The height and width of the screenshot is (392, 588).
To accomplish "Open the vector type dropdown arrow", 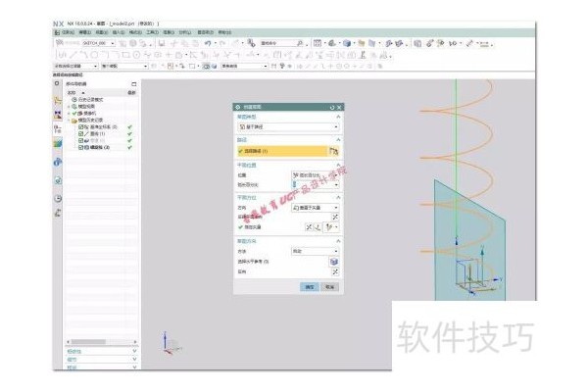I will [x=336, y=227].
